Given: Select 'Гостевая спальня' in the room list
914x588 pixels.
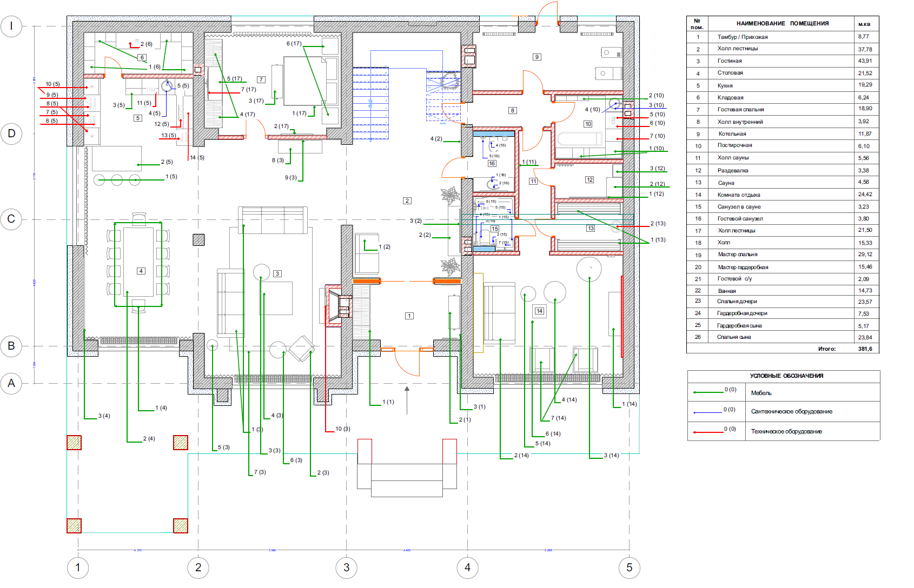Looking at the screenshot, I should click(740, 110).
